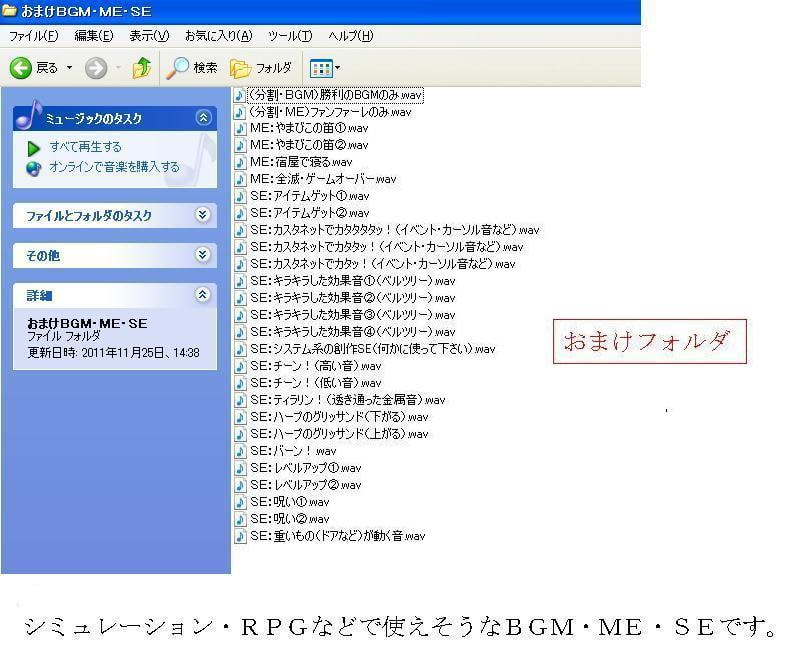Open the ツール(T) menu
Viewport: 801px width, 655px height.
pyautogui.click(x=290, y=36)
